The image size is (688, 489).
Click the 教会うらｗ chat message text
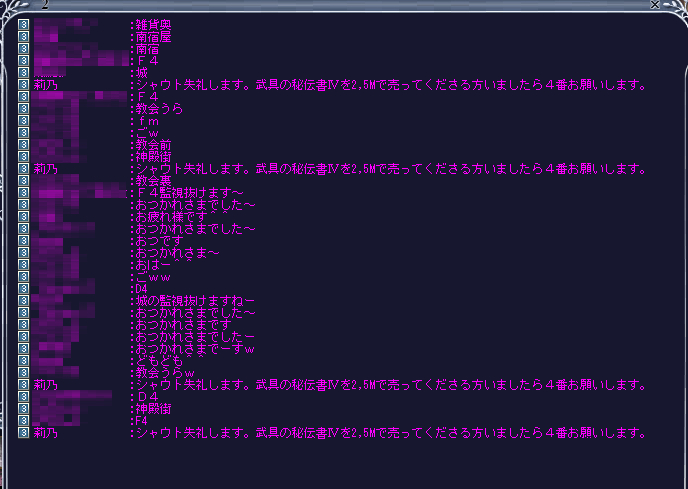tap(163, 373)
